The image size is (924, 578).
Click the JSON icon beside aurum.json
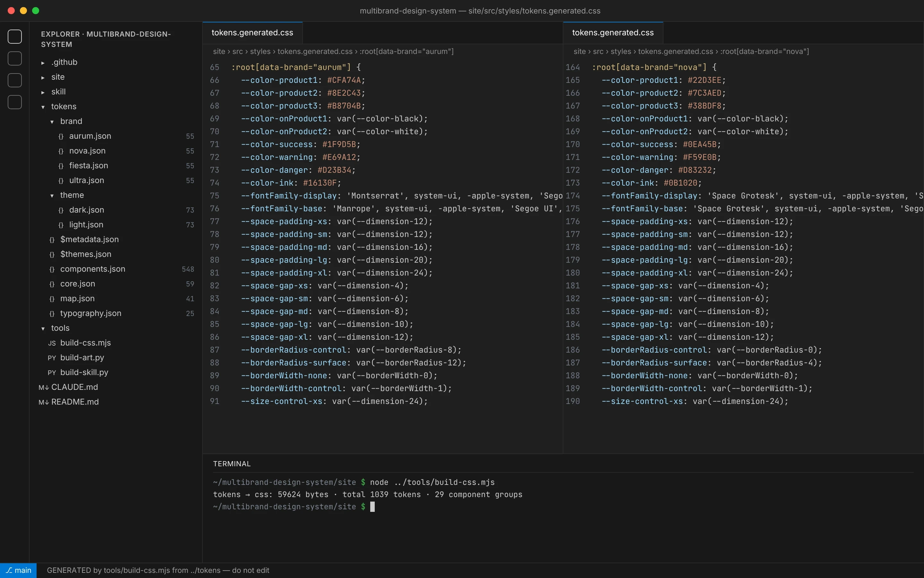click(x=61, y=136)
